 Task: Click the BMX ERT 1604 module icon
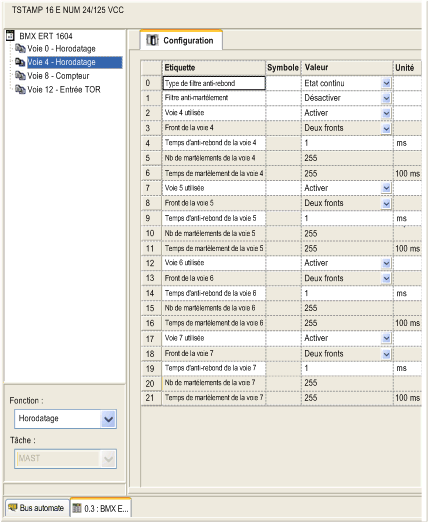coord(10,35)
